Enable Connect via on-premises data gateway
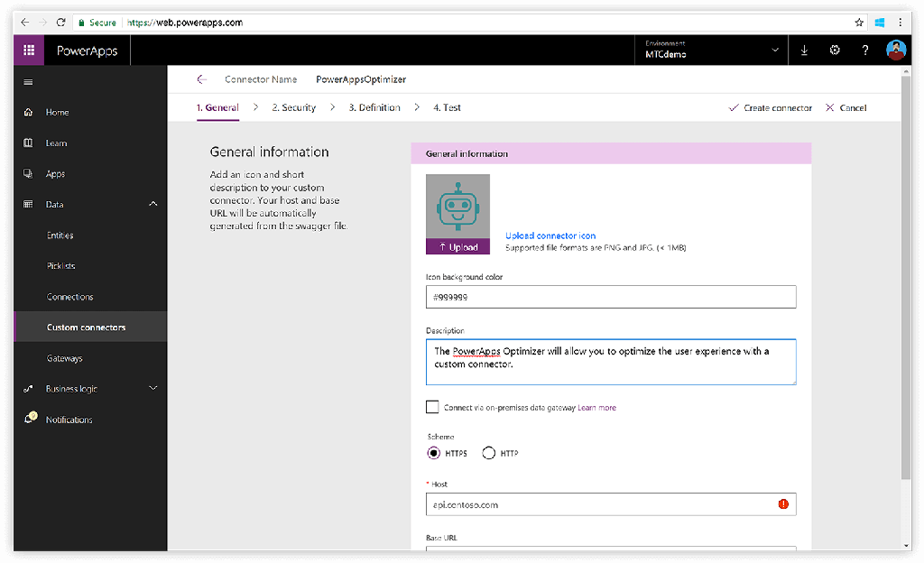Viewport: 924px width, 563px height. click(x=432, y=407)
